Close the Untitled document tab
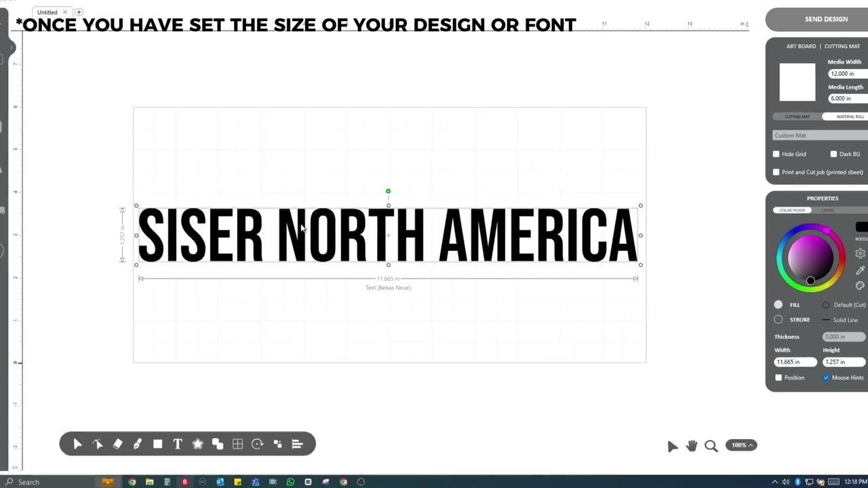 tap(65, 12)
